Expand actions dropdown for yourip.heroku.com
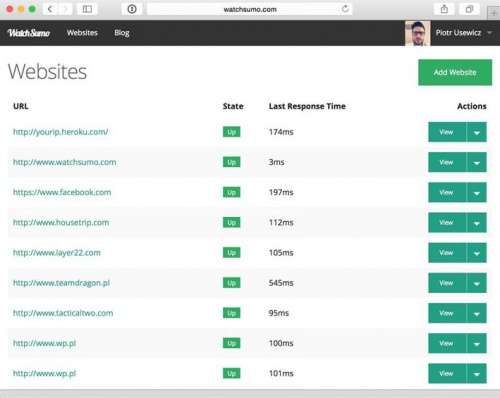The image size is (500, 398). click(477, 132)
